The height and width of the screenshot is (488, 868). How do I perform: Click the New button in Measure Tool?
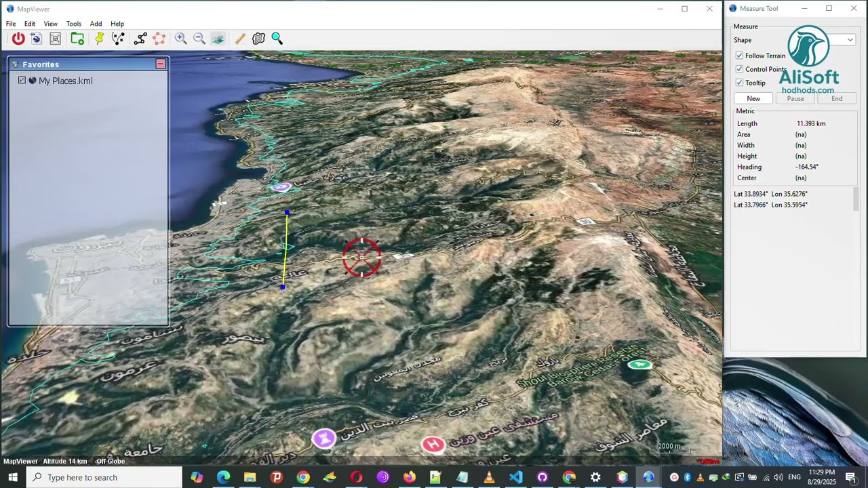(753, 98)
